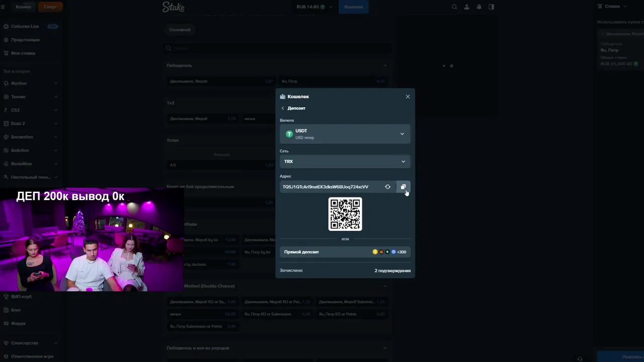The width and height of the screenshot is (644, 362).
Task: Open the user profile icon
Action: click(x=467, y=7)
